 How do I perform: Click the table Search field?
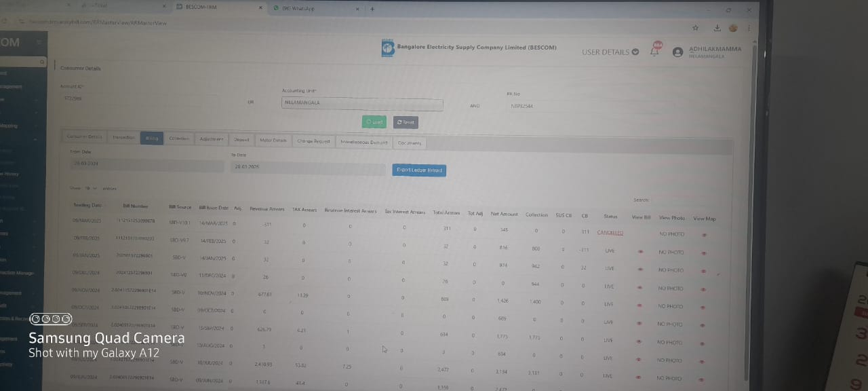(x=685, y=200)
